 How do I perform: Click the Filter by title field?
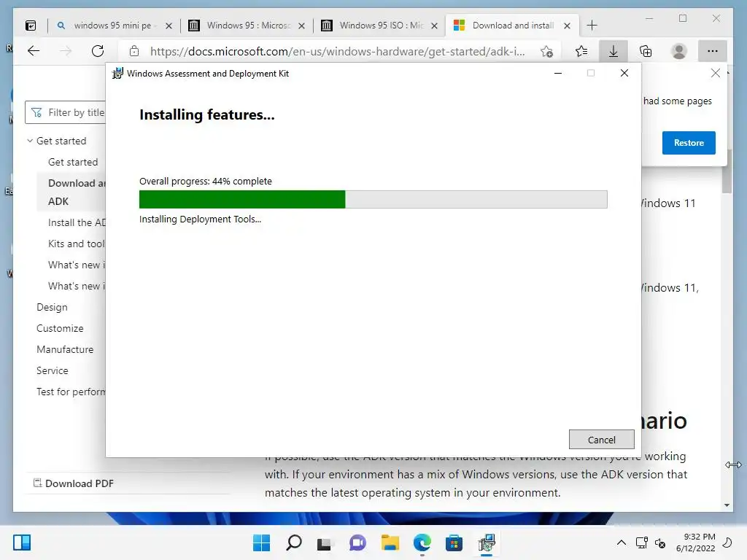(65, 112)
